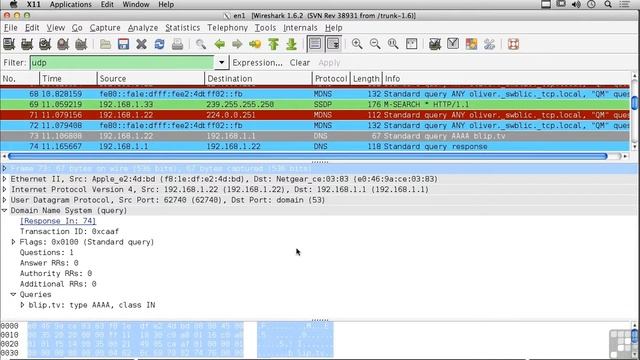Clear the display filter
Viewport: 640px width, 360px height.
[300, 62]
